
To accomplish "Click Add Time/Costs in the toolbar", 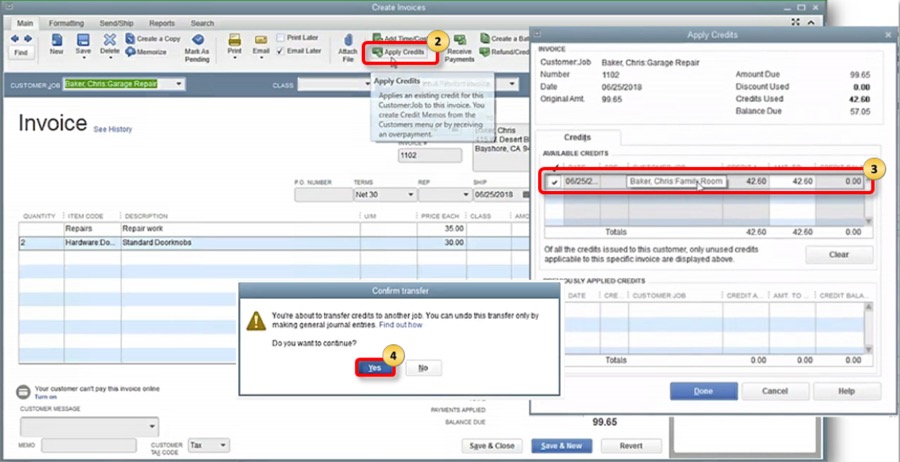I will [x=400, y=38].
